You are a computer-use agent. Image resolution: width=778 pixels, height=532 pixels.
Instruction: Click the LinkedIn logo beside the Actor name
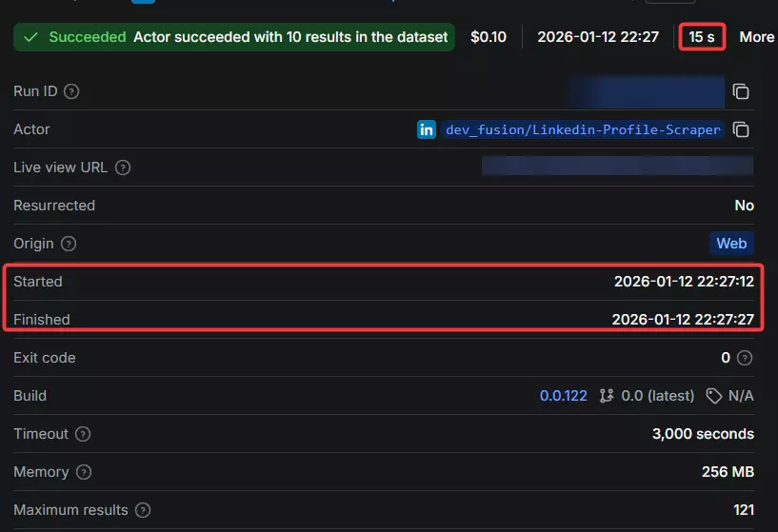coord(427,129)
